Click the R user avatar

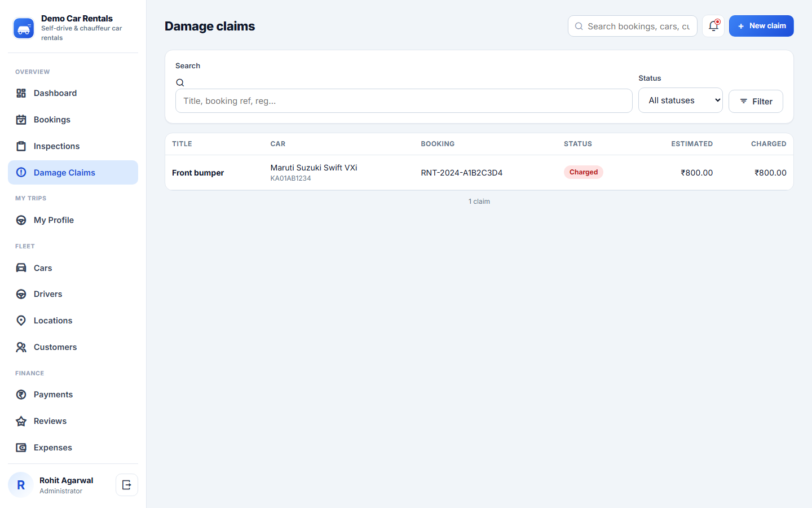click(x=21, y=485)
